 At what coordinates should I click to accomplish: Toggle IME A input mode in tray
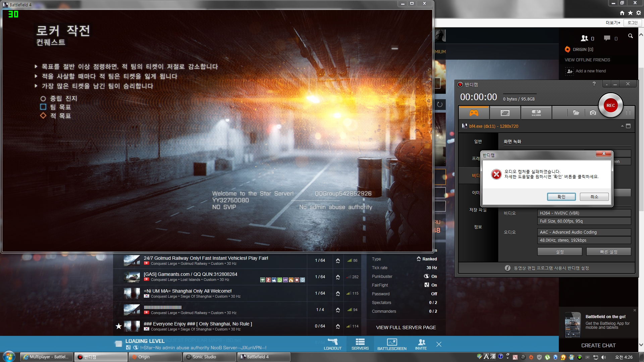(x=486, y=357)
